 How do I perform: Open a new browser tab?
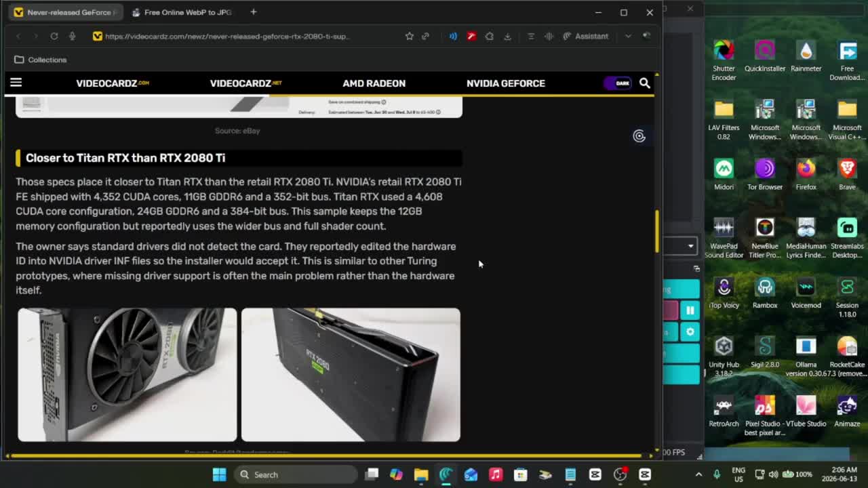(x=253, y=12)
